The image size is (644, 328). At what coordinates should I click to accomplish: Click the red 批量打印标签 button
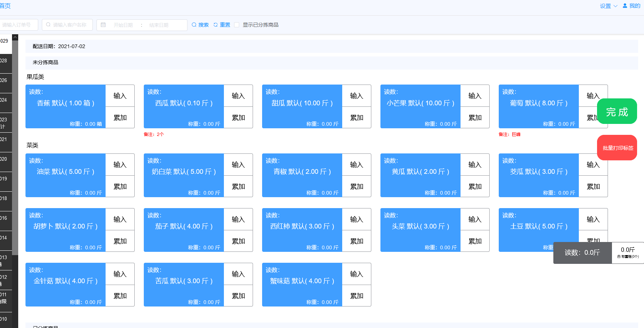click(x=617, y=148)
